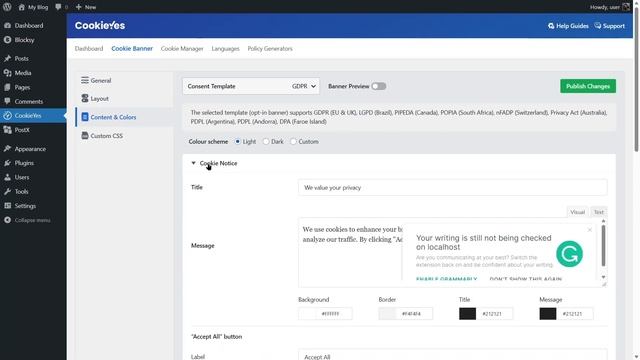Close the Grammarly popup
Viewport: 640px width, 360px height.
(x=589, y=230)
